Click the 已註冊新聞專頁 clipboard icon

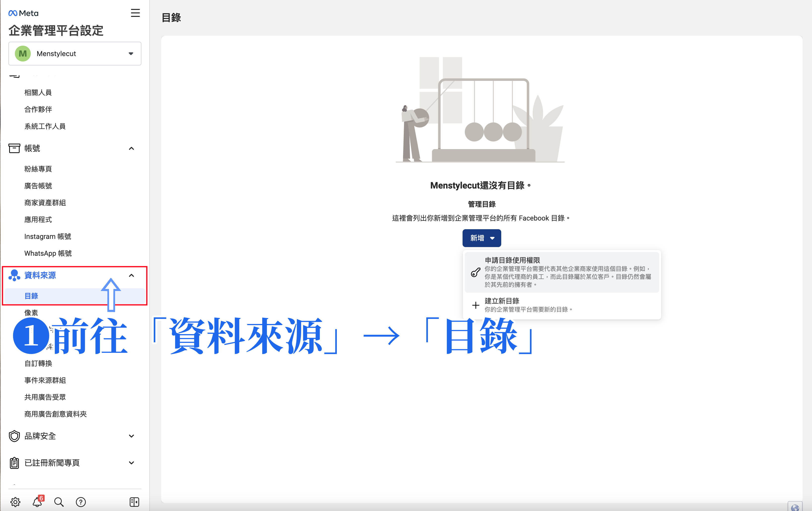click(14, 463)
